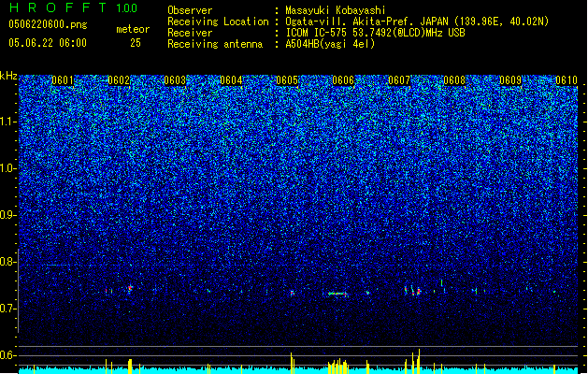Select the meteor count 25
588x374 pixels.
click(x=136, y=43)
